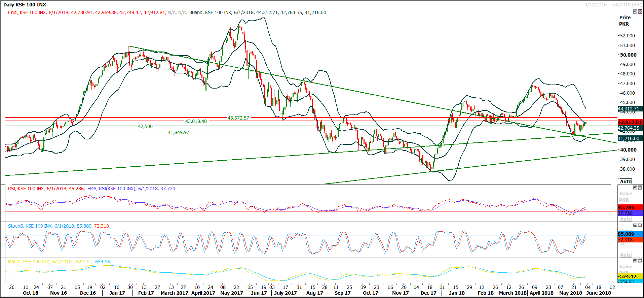Select the 43,018.48 horizontal line label
644x298 pixels.
point(196,121)
